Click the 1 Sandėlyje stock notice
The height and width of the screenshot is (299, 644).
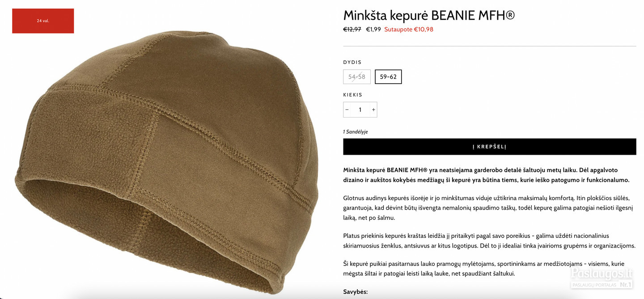pyautogui.click(x=356, y=132)
